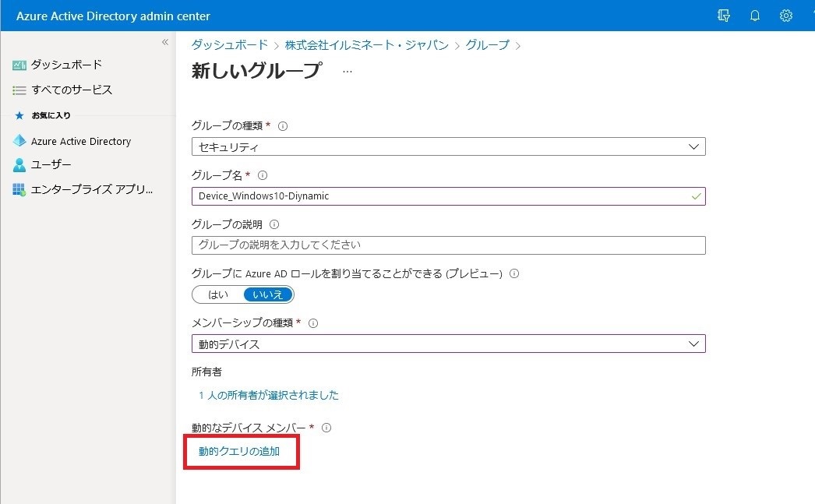The height and width of the screenshot is (504, 815).
Task: Click the 所有者 label
Action: coord(207,372)
